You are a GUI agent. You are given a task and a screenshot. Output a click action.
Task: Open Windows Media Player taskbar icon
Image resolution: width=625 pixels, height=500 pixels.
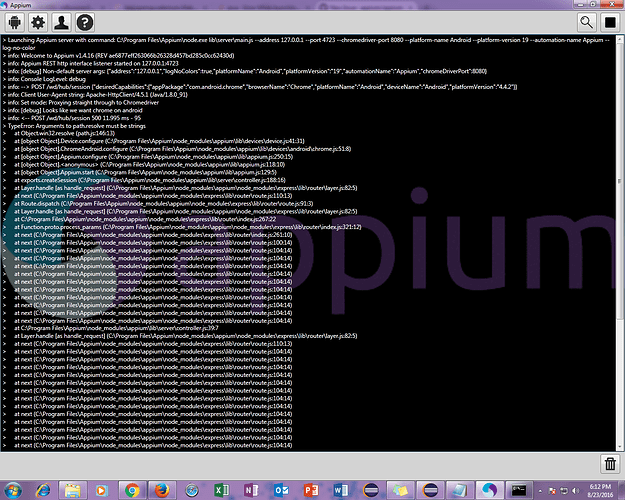click(x=102, y=490)
